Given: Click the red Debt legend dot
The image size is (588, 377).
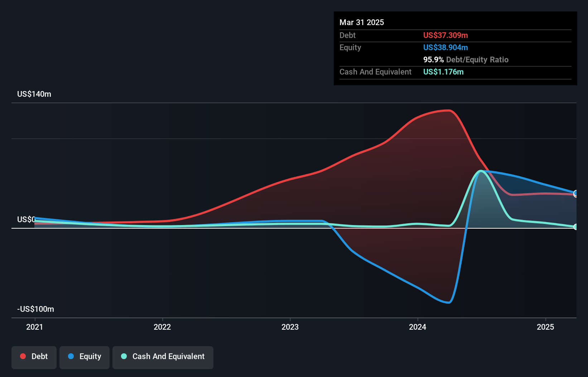Looking at the screenshot, I should (23, 356).
